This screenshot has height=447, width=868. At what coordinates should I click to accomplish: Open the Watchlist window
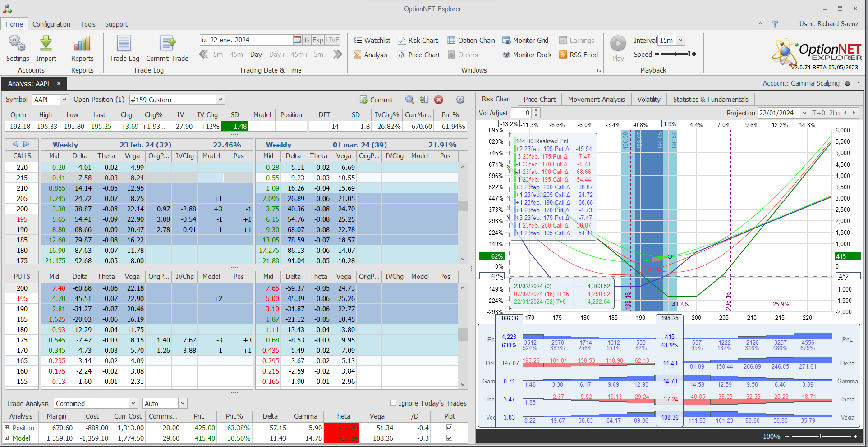point(372,40)
